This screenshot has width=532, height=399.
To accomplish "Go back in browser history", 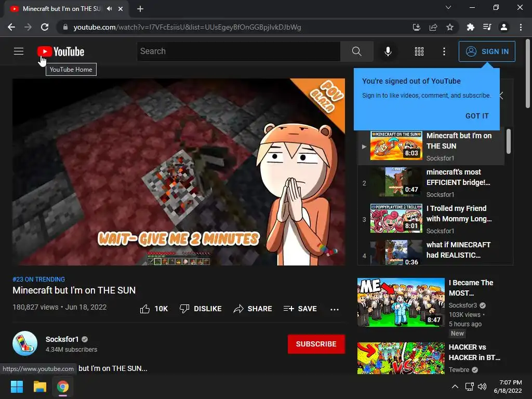I will tap(11, 27).
